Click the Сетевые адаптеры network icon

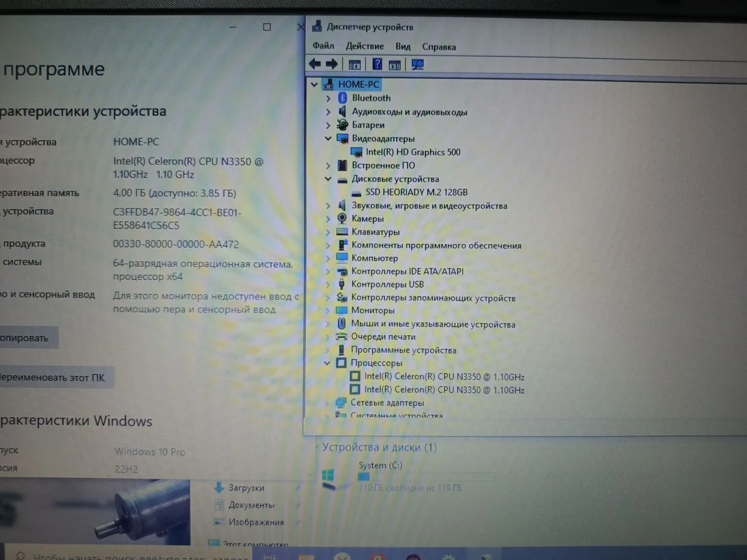click(x=341, y=402)
